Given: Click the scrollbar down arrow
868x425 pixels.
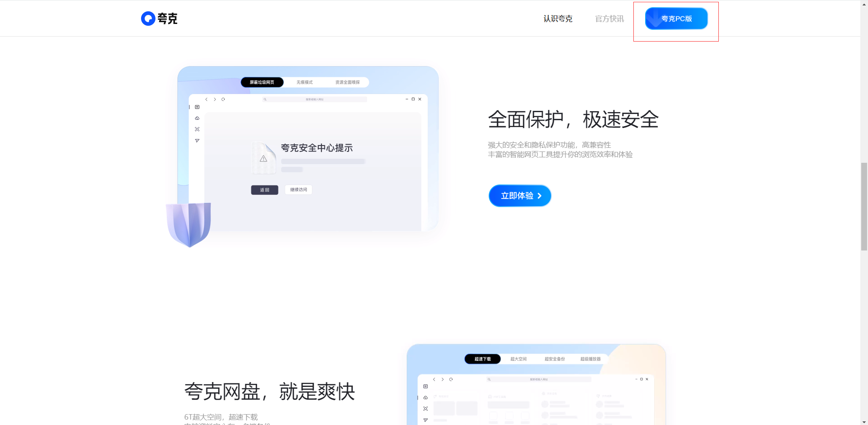Looking at the screenshot, I should click(x=864, y=421).
